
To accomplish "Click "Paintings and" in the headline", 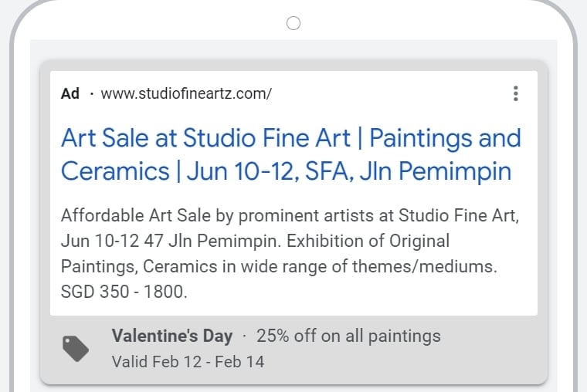I will click(x=446, y=139).
